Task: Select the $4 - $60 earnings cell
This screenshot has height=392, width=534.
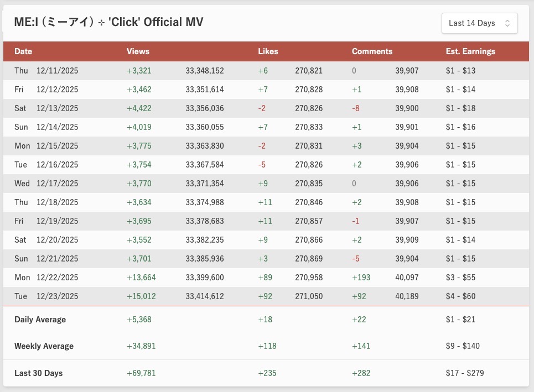Action: coord(460,296)
